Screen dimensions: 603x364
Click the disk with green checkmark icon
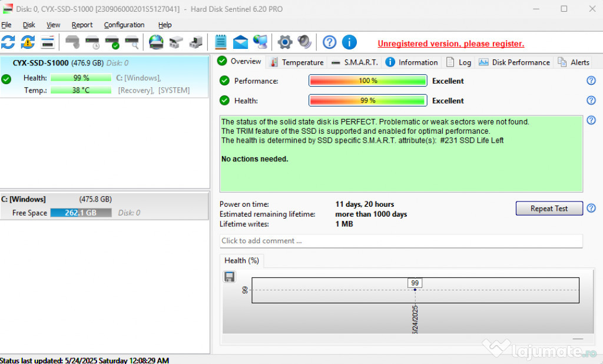pos(112,42)
